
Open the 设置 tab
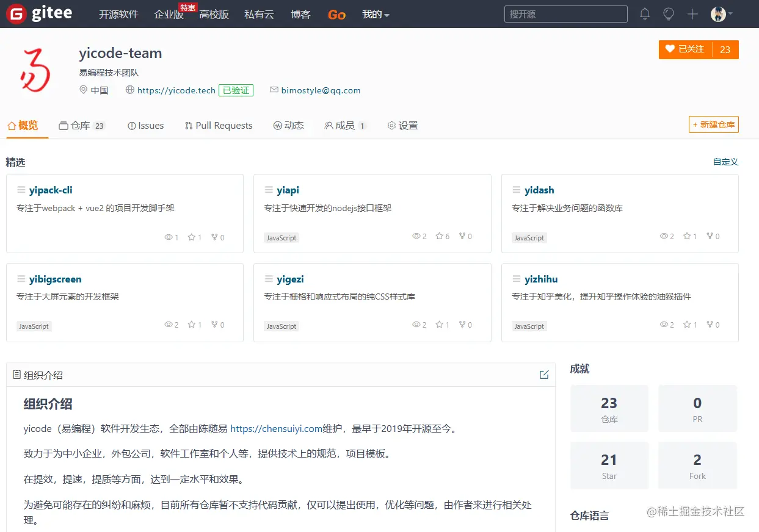402,125
